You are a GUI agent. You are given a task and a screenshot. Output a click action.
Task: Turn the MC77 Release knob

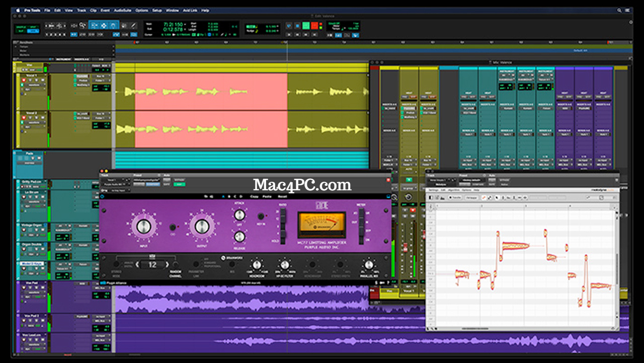(x=239, y=236)
